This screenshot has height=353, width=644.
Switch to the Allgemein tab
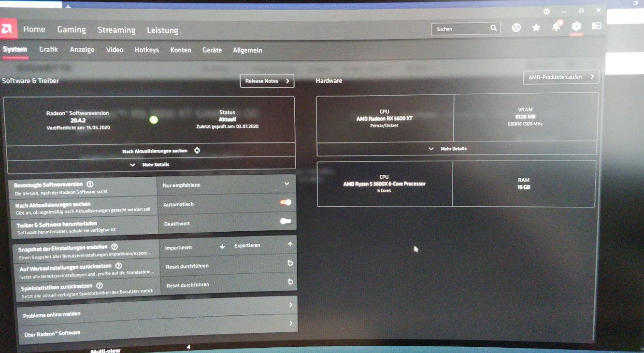247,50
